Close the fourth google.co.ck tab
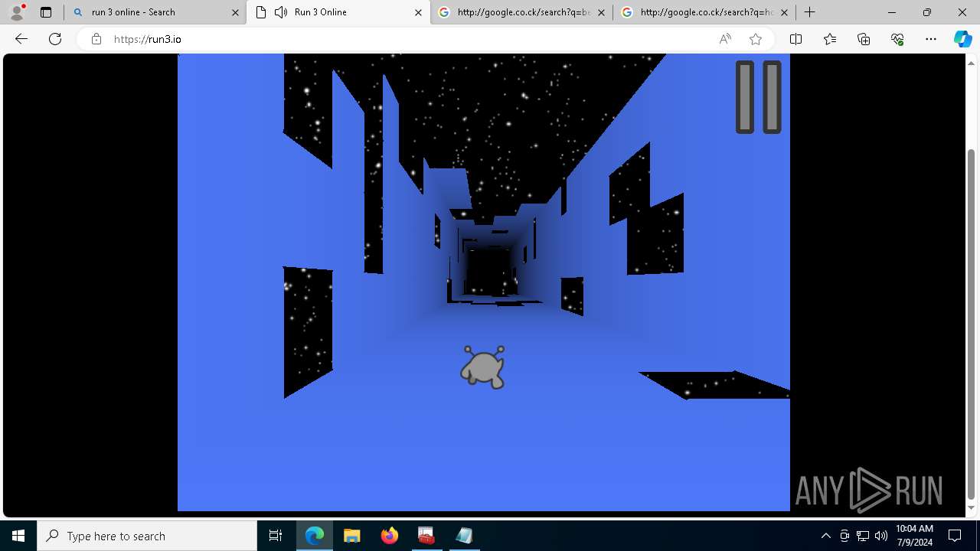980x551 pixels. (x=784, y=12)
